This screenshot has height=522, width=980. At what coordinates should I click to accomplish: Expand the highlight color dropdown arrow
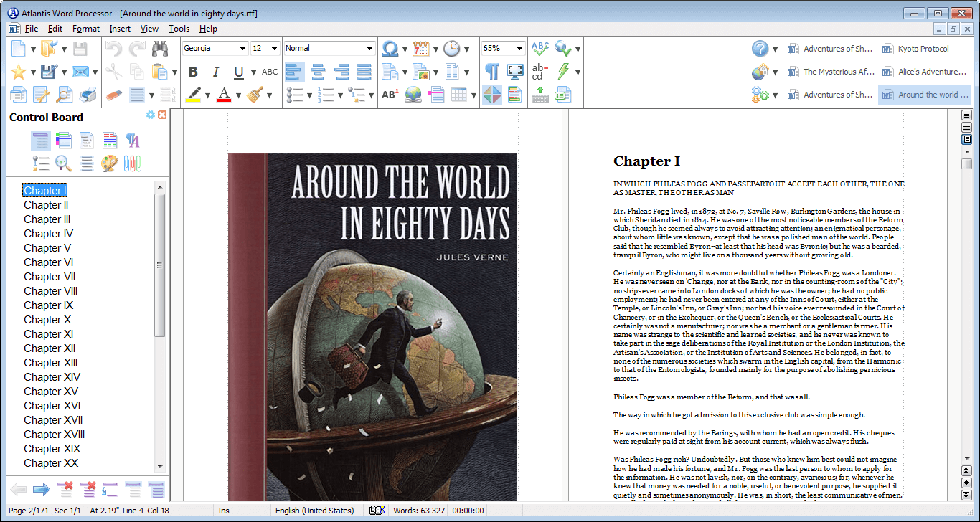click(x=208, y=95)
